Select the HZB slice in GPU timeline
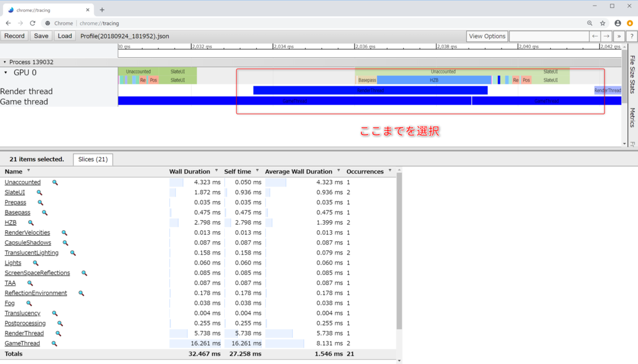This screenshot has height=364, width=638. click(x=434, y=80)
